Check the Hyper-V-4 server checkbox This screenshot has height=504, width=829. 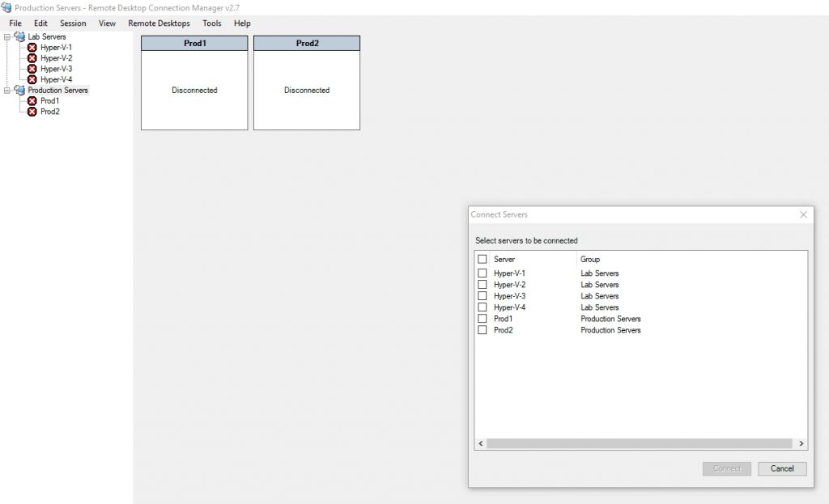483,307
